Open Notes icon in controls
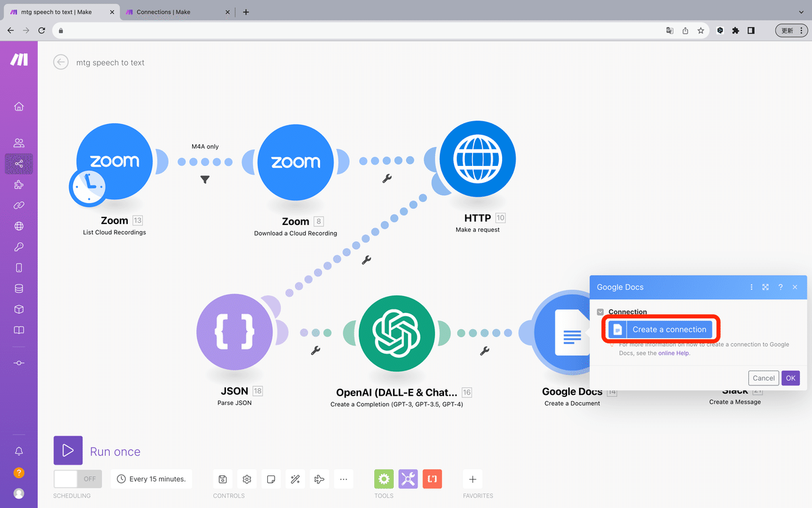 [x=271, y=480]
